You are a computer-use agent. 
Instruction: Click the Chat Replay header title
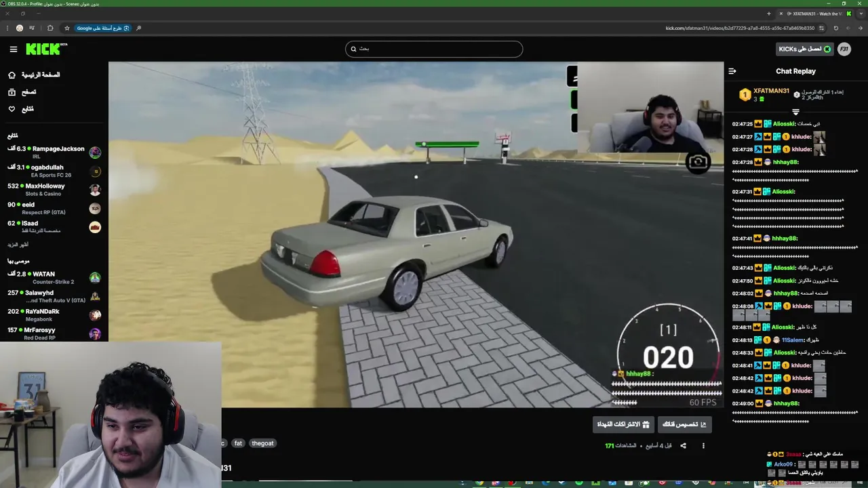(795, 71)
